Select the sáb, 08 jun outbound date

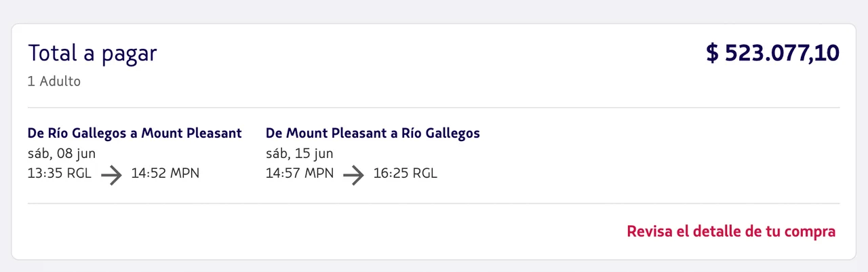(61, 153)
